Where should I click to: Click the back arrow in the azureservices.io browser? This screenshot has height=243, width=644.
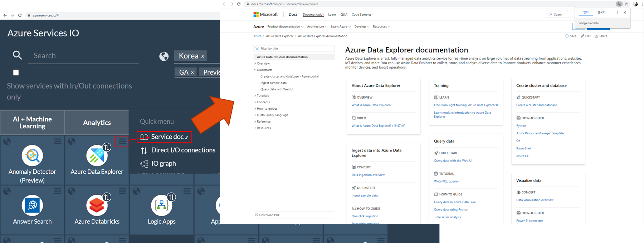click(5, 15)
